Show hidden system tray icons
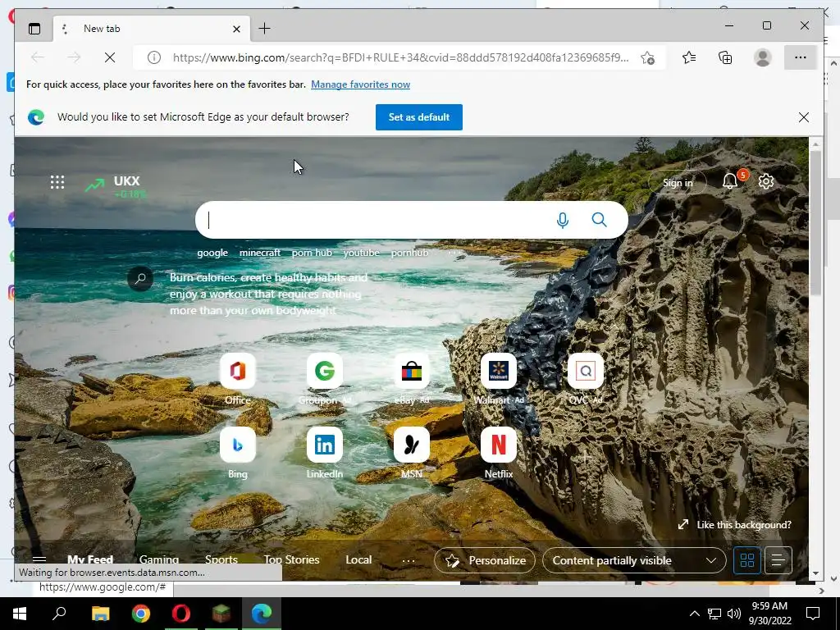The image size is (840, 630). click(694, 614)
